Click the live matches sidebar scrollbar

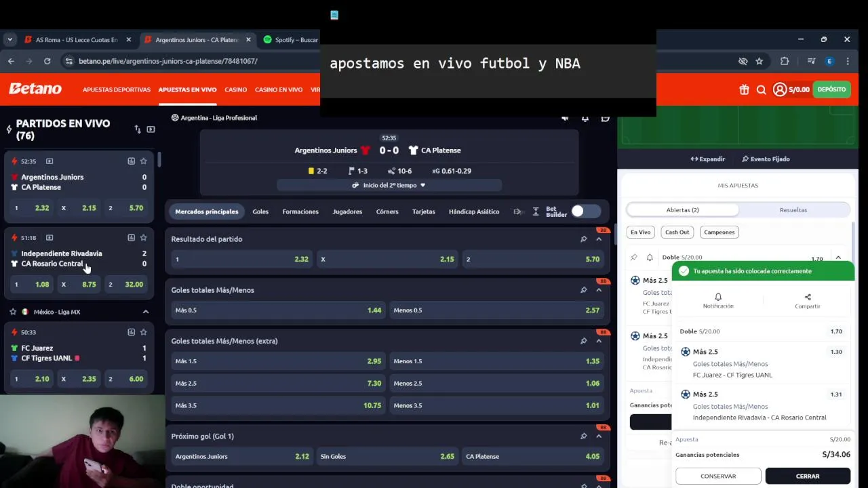160,161
